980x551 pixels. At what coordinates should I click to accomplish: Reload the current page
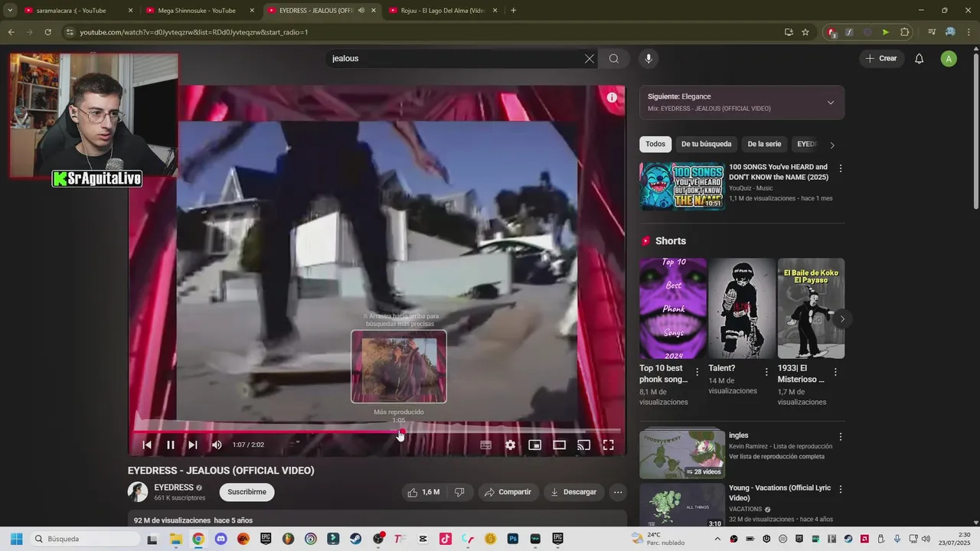[x=47, y=32]
